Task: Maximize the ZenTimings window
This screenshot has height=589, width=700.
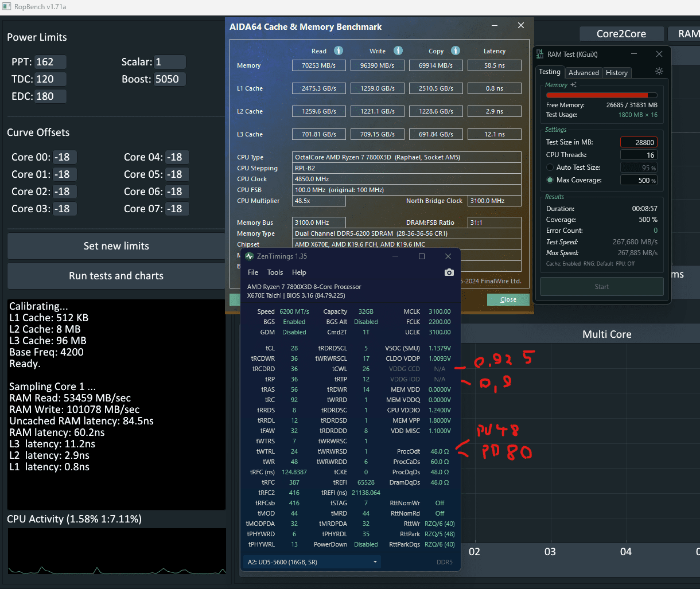Action: (x=422, y=256)
